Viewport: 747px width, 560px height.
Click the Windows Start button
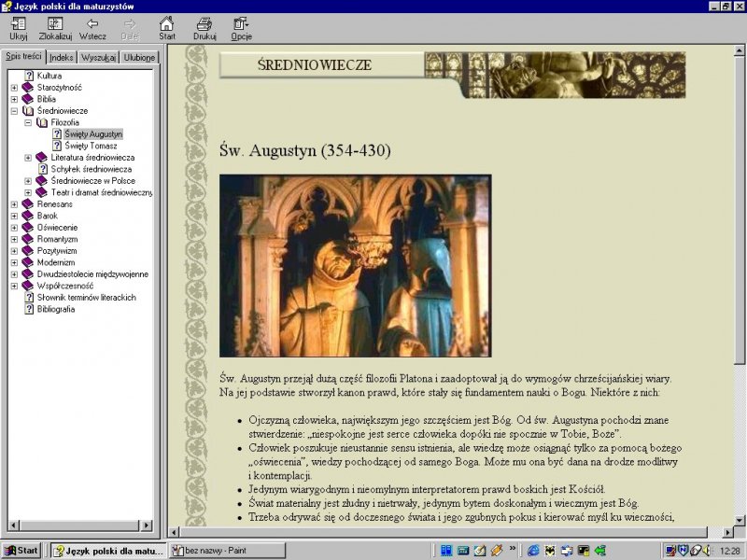(x=21, y=551)
